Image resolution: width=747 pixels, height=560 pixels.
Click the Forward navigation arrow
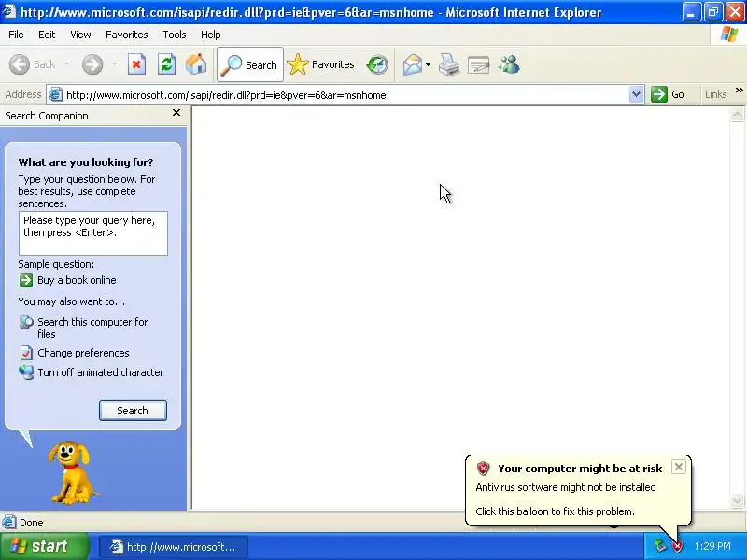[x=92, y=64]
